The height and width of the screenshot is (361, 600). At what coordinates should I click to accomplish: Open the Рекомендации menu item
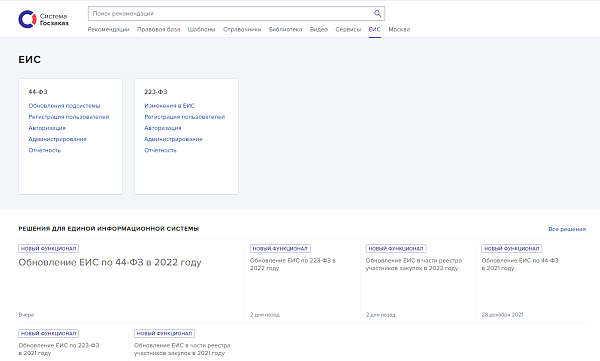tap(108, 29)
